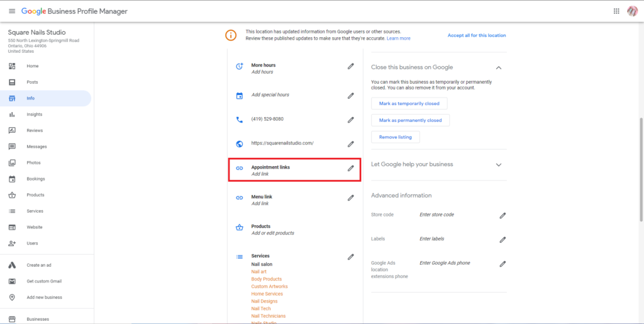Click the Users add-person icon
The width and height of the screenshot is (644, 324).
pyautogui.click(x=12, y=243)
